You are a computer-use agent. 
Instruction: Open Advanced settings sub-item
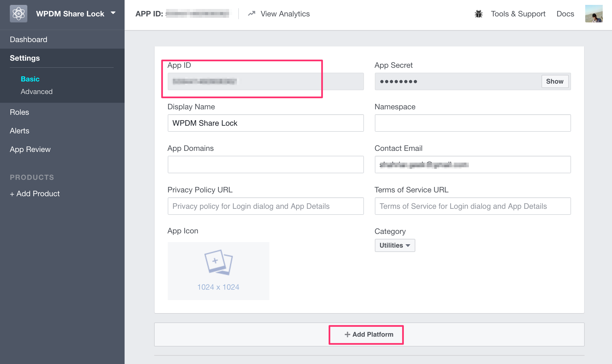(x=37, y=92)
